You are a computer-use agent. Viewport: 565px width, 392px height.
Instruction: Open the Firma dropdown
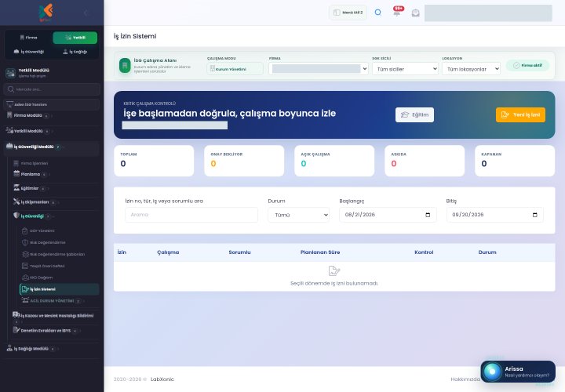point(319,69)
